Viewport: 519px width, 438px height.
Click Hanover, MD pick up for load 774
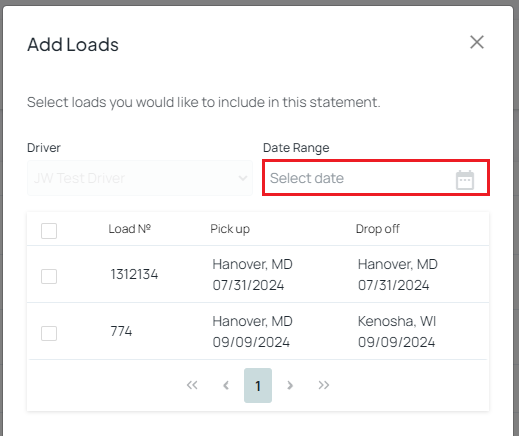[x=252, y=321]
